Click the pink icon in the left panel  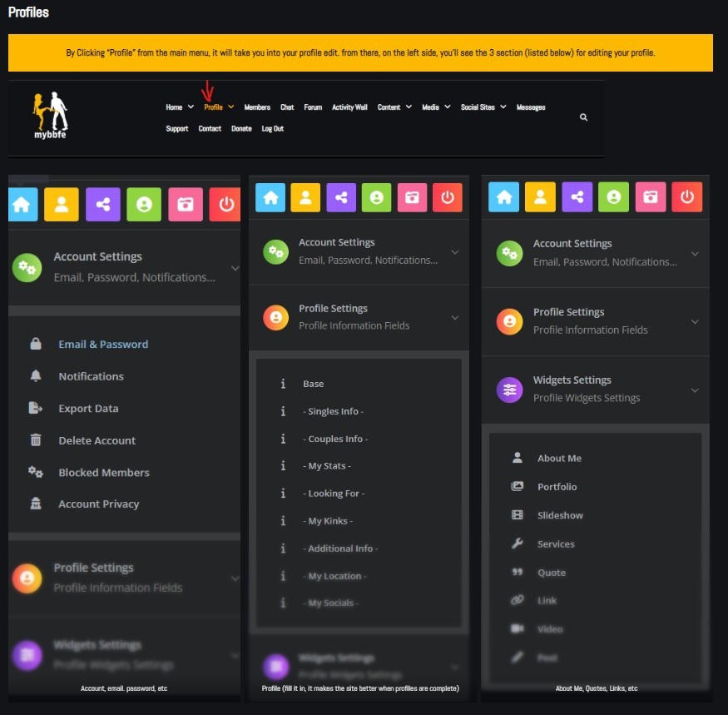tap(186, 205)
